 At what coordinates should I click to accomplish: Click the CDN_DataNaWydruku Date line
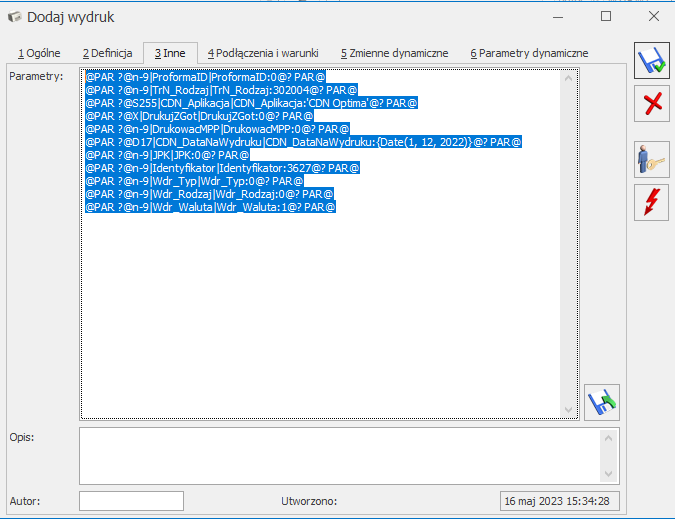tap(303, 142)
